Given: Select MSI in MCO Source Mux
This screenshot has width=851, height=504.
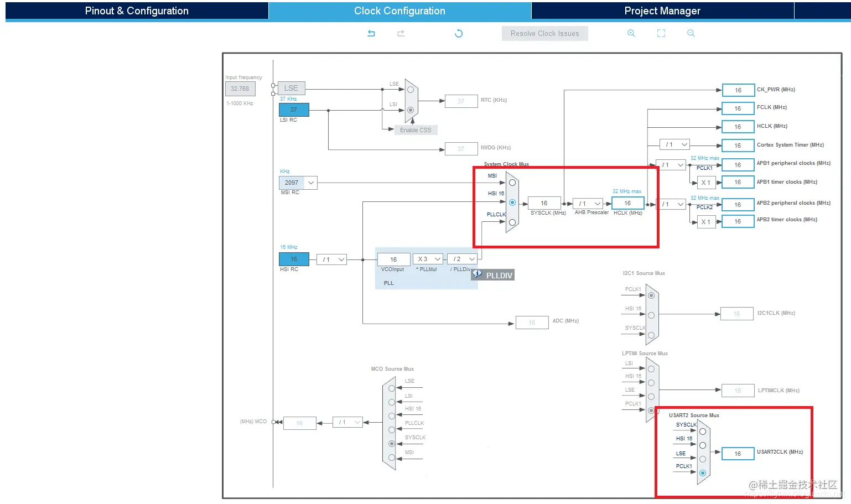Looking at the screenshot, I should pos(392,458).
